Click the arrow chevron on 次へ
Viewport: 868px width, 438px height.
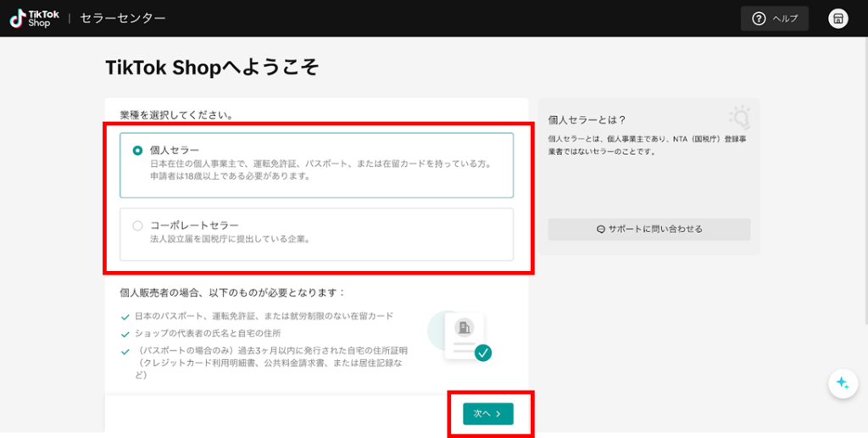click(498, 413)
